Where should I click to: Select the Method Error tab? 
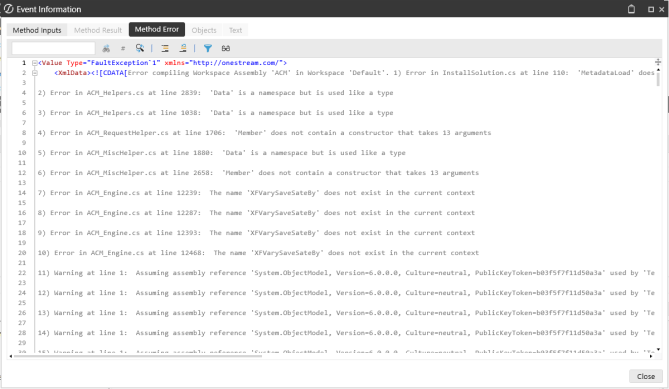pyautogui.click(x=157, y=29)
